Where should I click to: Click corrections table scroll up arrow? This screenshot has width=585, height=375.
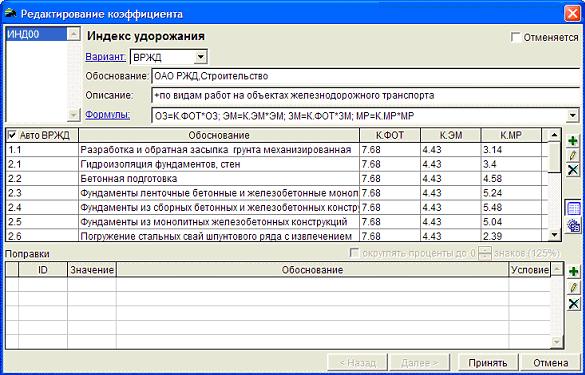click(557, 269)
